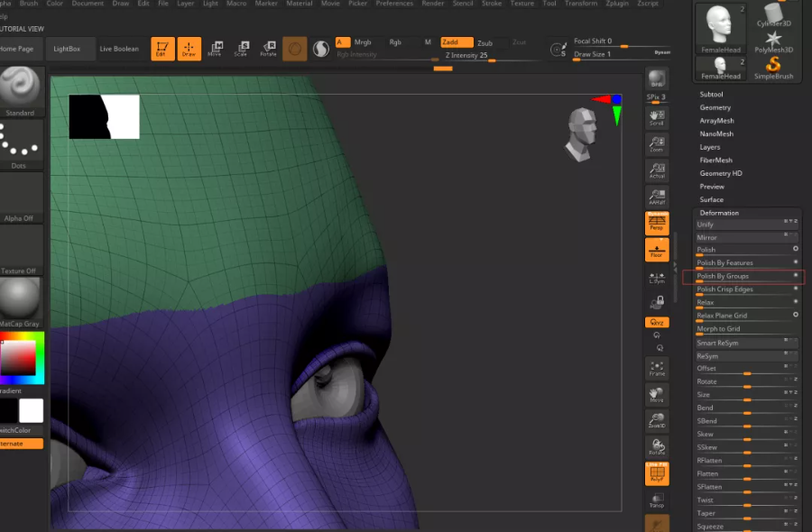
Task: Expand the Subtool subpalette
Action: 711,94
